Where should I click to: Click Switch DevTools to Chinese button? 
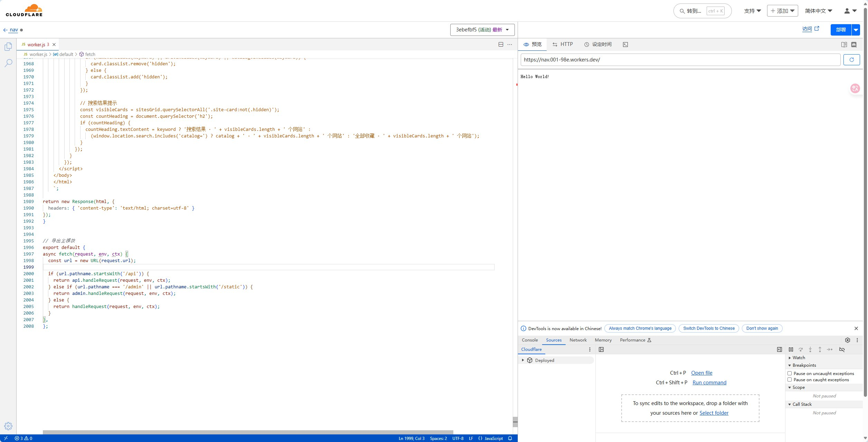pyautogui.click(x=709, y=328)
